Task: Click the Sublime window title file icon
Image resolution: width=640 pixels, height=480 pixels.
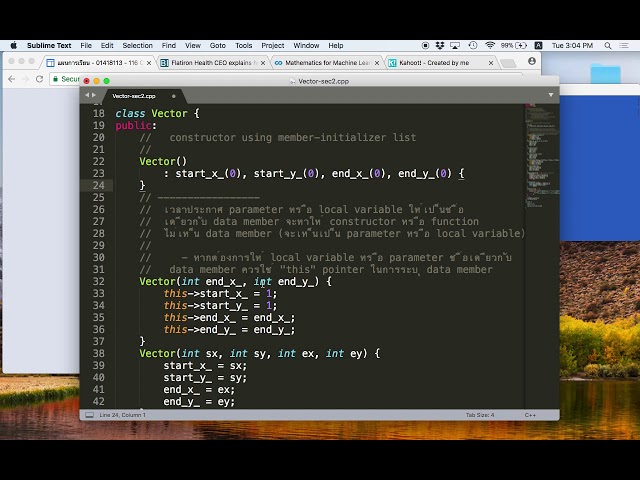Action: click(x=292, y=81)
